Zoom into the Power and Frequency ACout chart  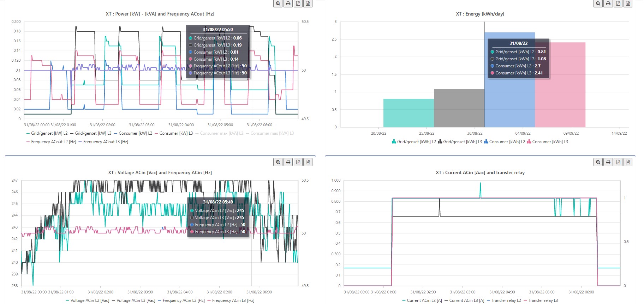tap(278, 4)
